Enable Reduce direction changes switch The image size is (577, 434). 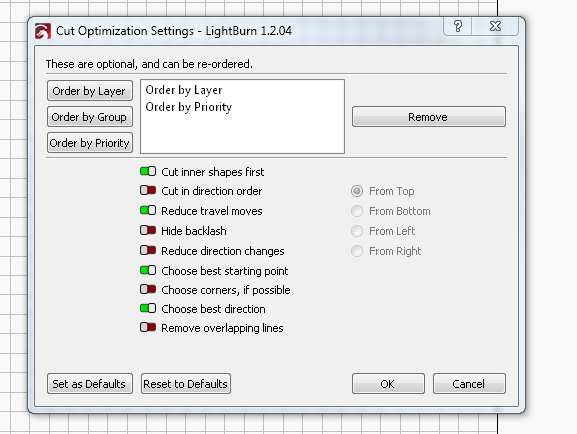click(148, 250)
